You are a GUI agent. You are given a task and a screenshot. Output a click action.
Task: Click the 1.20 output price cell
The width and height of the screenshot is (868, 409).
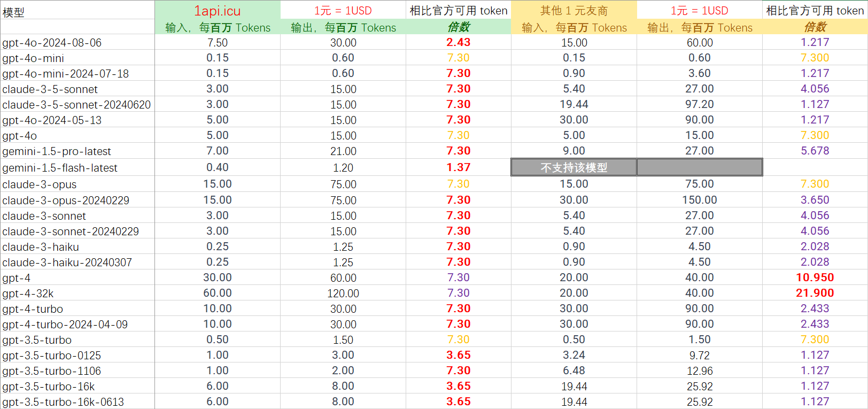tap(343, 167)
